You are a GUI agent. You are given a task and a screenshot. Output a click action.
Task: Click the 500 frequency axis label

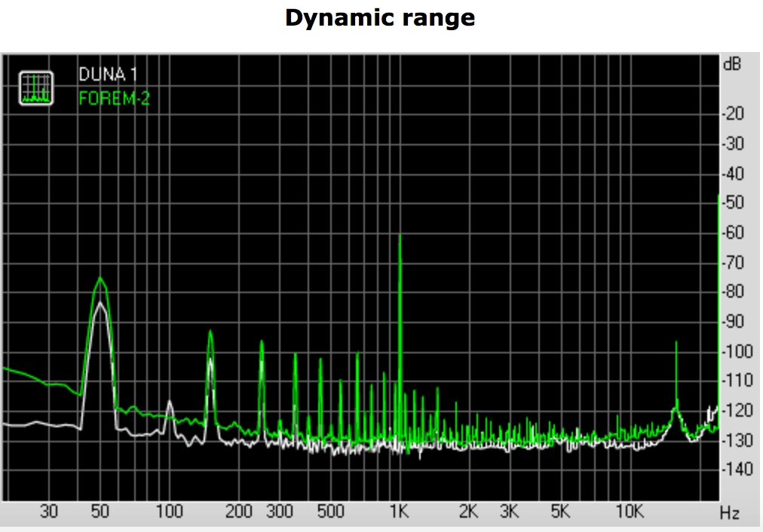(x=330, y=512)
